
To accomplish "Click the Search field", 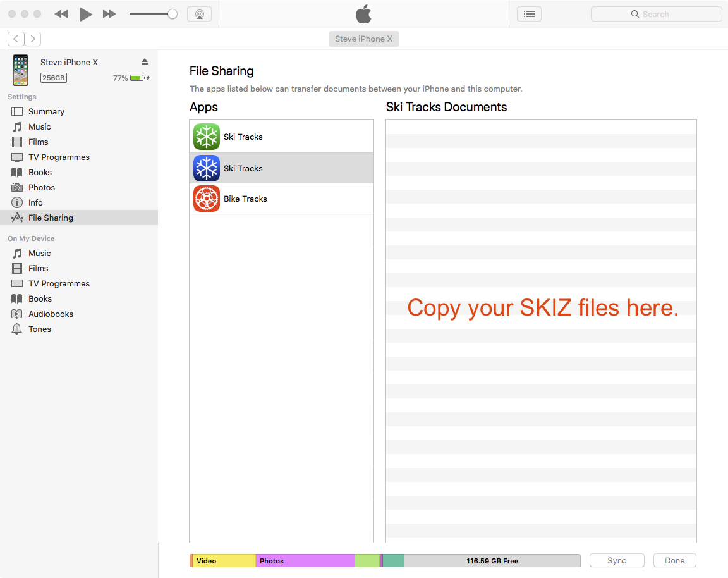I will pos(656,14).
